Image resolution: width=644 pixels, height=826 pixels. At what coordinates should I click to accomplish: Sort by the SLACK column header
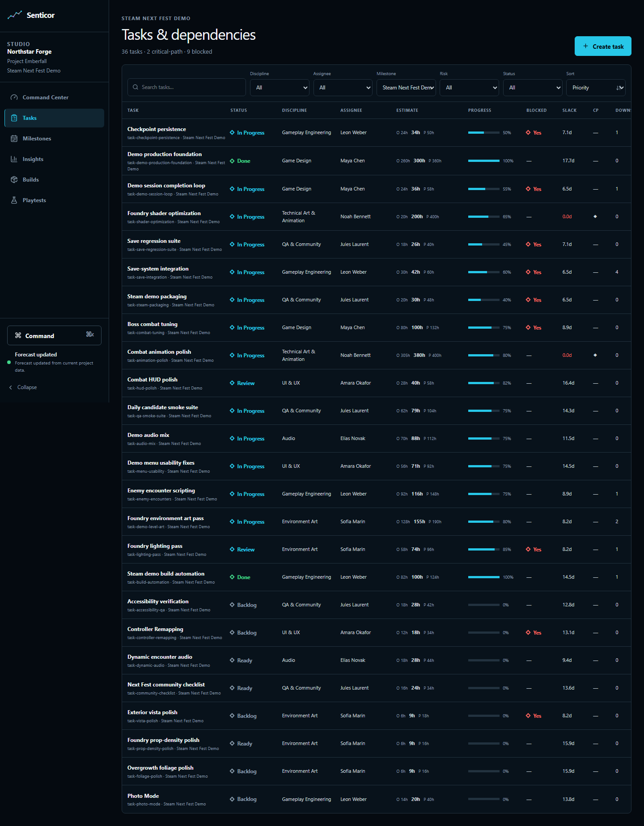click(x=569, y=110)
